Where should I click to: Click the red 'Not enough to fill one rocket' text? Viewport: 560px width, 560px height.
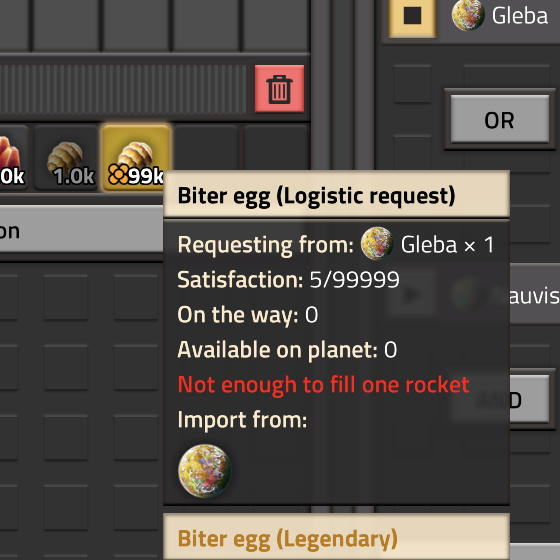click(324, 385)
